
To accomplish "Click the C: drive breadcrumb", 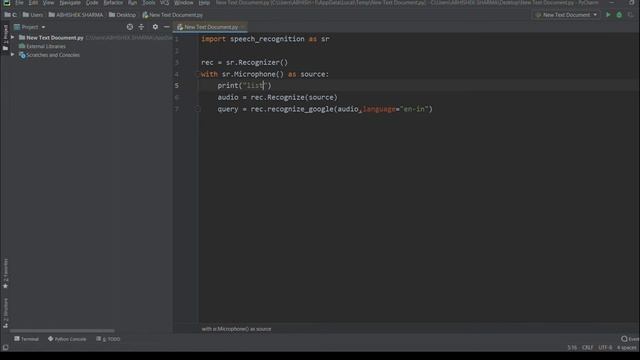I will (x=11, y=15).
